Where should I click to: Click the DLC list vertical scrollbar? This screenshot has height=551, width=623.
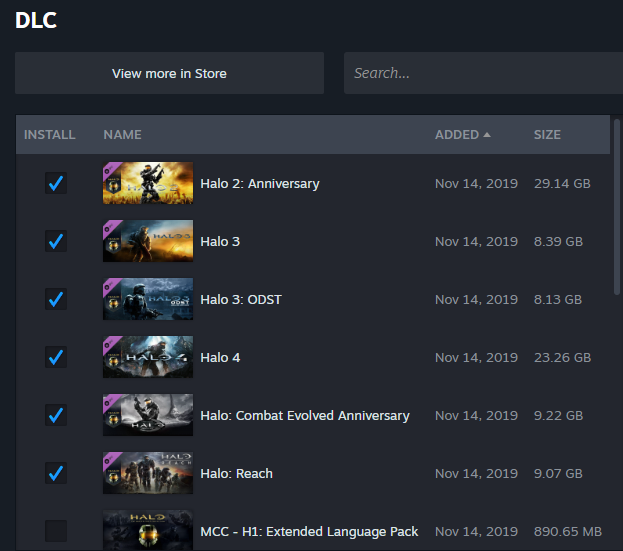(x=617, y=207)
